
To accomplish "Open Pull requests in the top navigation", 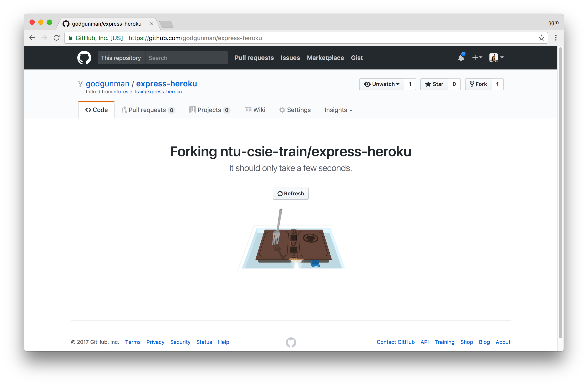I will tap(254, 58).
